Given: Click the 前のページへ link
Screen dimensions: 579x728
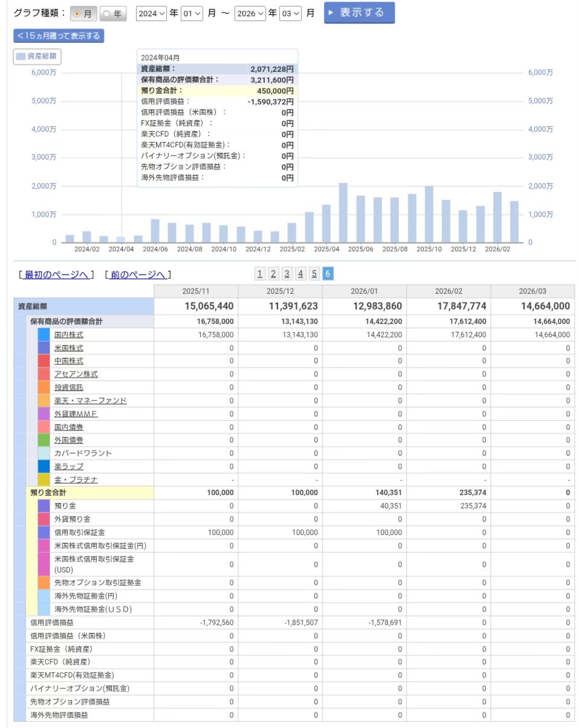Looking at the screenshot, I should pyautogui.click(x=138, y=275).
